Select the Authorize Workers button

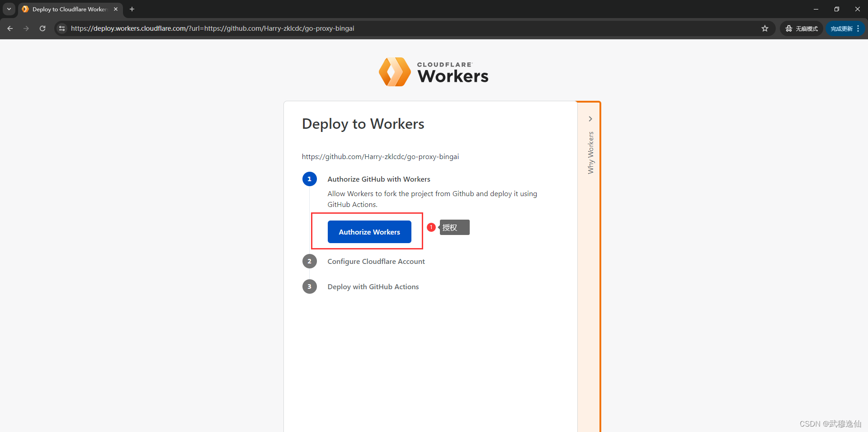pyautogui.click(x=369, y=231)
